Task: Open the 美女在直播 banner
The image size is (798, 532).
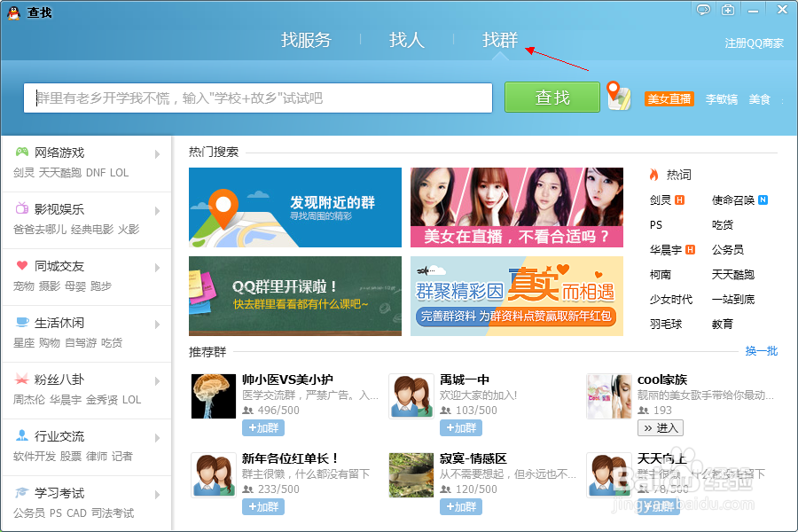Action: [517, 207]
